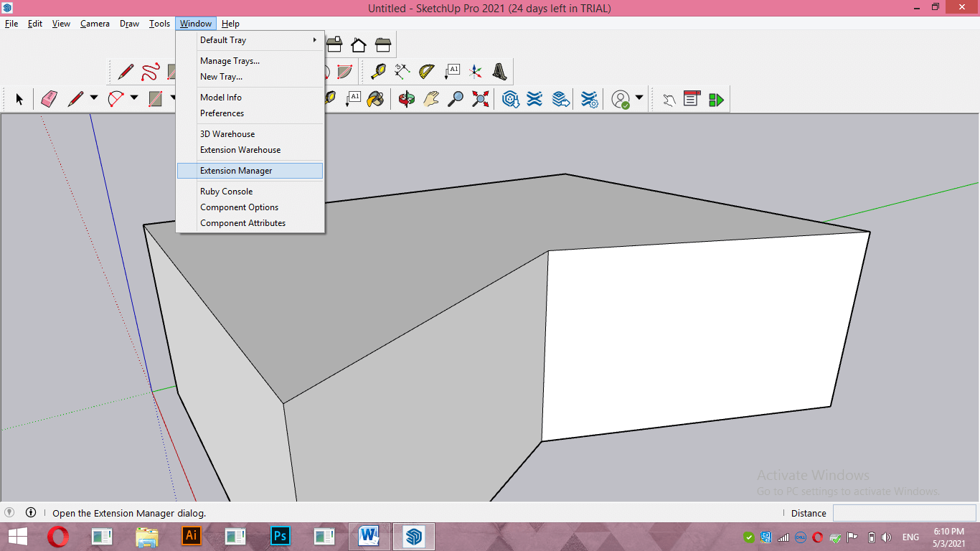The width and height of the screenshot is (980, 551).
Task: Choose Component Options menu entry
Action: click(250, 207)
